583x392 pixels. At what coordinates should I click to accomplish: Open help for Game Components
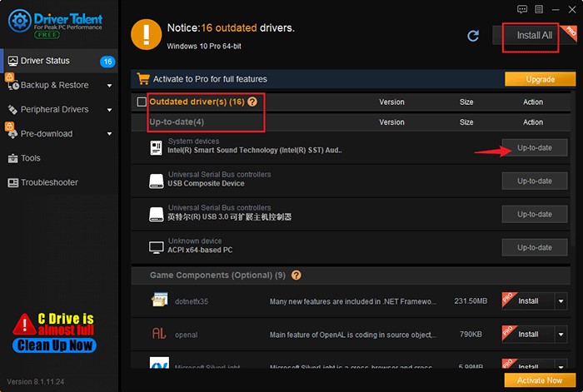tap(296, 275)
